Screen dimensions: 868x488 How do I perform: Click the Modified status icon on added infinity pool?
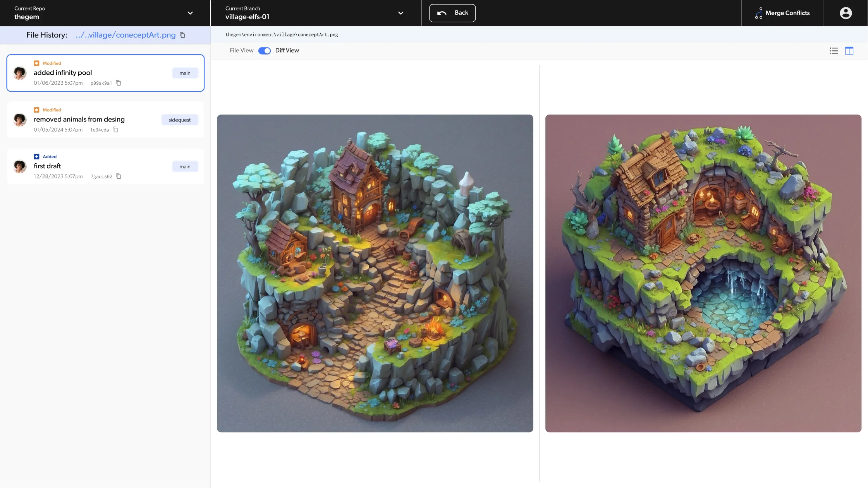click(37, 63)
